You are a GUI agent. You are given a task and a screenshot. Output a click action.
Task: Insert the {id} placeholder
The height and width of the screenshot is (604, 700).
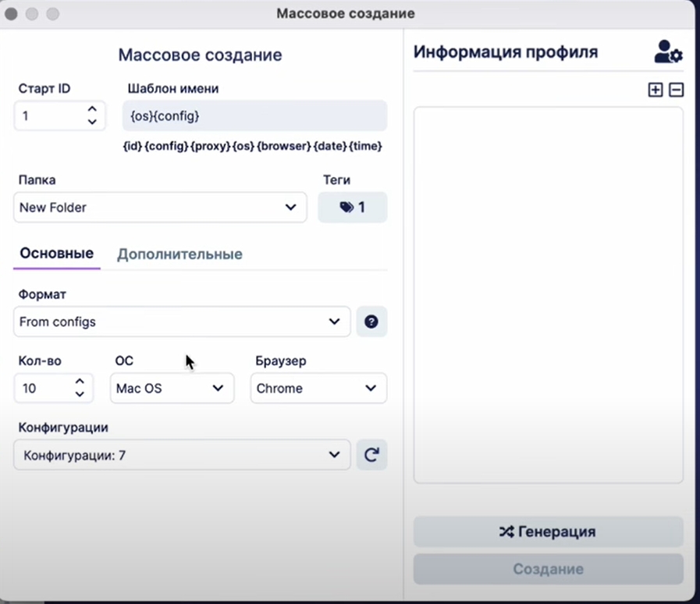click(133, 146)
